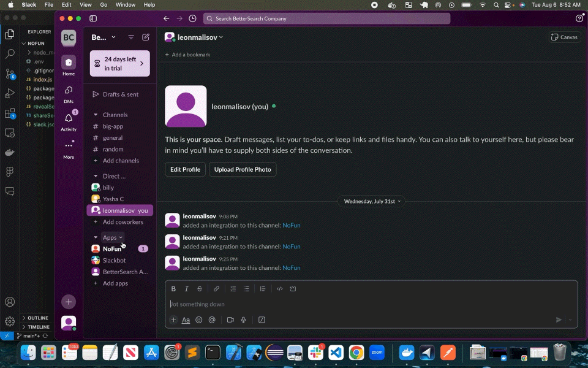The height and width of the screenshot is (368, 588).
Task: Open the DMs tab in Slack rail
Action: click(68, 94)
